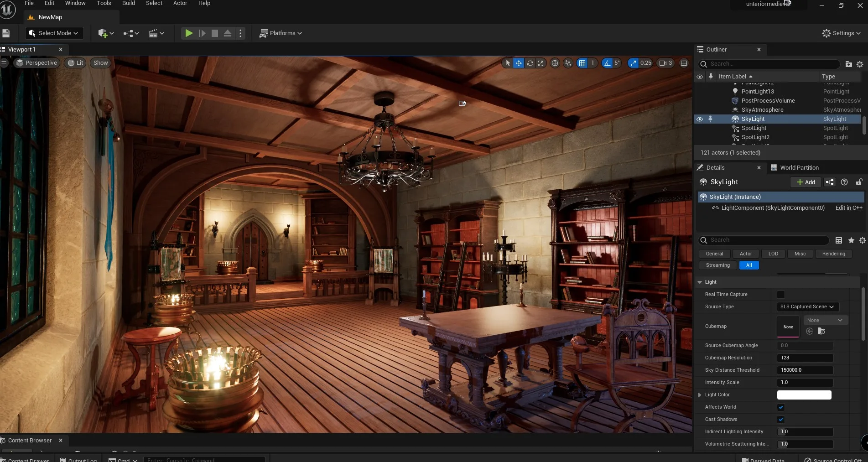Screen dimensions: 868x462
Task: Toggle favorites star filter in Details
Action: click(851, 240)
